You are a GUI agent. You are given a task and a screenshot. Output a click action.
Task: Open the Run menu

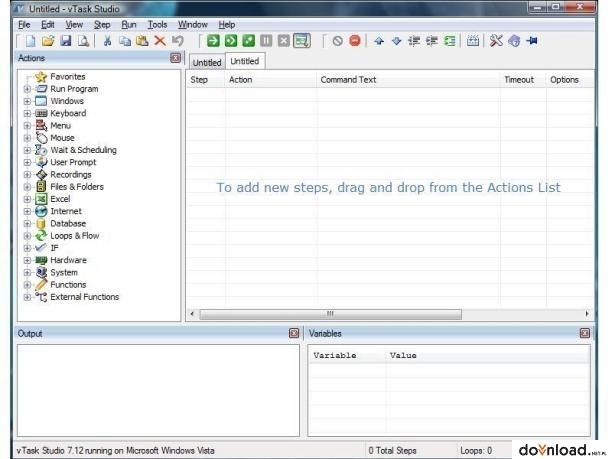pos(129,25)
